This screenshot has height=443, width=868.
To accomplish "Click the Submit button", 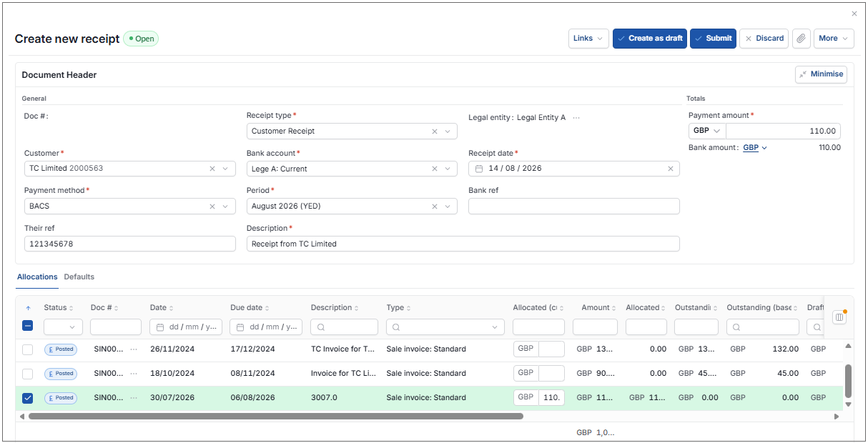I will pos(713,39).
